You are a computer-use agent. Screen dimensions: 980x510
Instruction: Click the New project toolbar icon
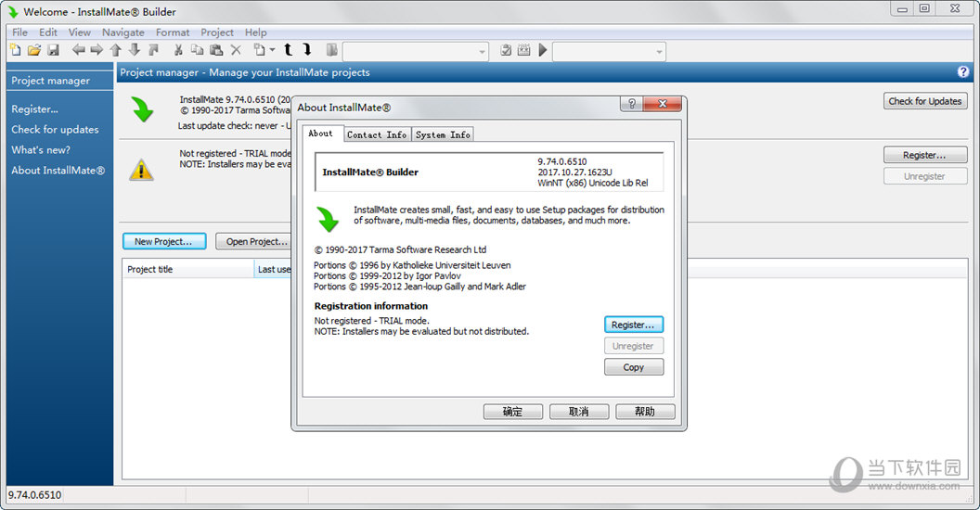tap(16, 50)
